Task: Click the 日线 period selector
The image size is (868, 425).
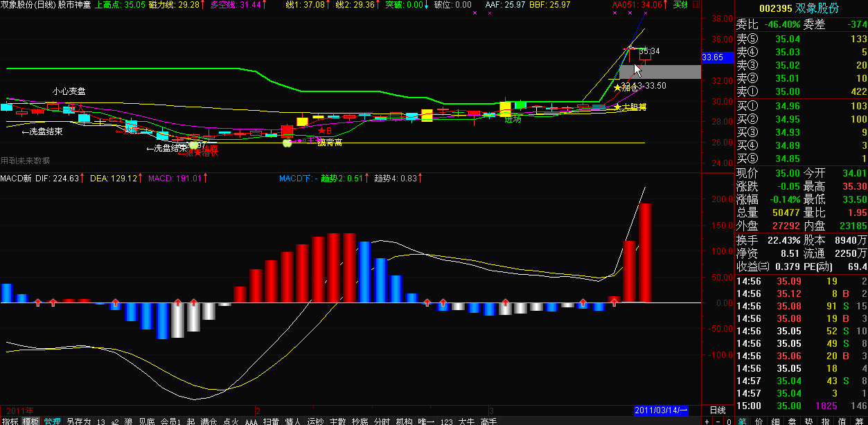Action: pyautogui.click(x=717, y=410)
